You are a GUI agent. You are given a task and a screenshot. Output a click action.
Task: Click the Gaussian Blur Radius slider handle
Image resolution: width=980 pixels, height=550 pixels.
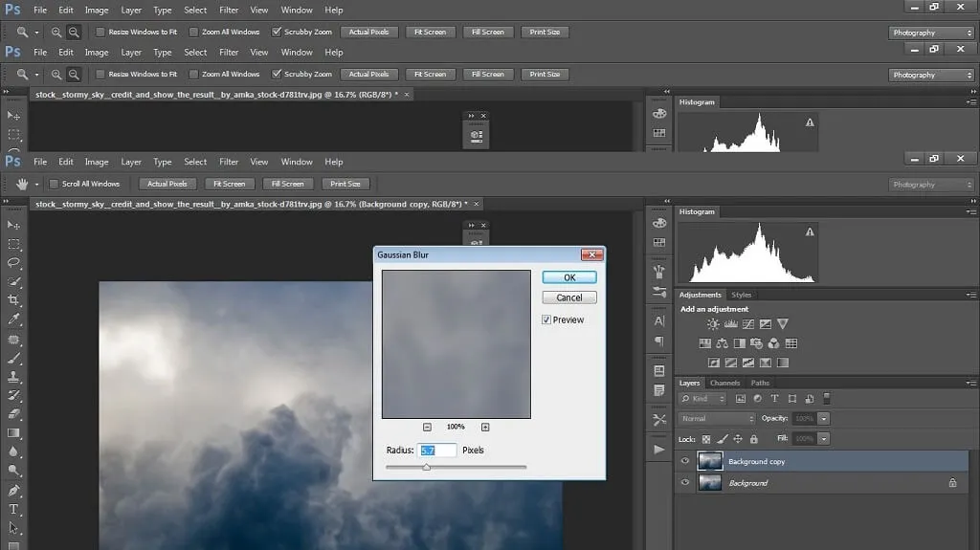(x=426, y=467)
